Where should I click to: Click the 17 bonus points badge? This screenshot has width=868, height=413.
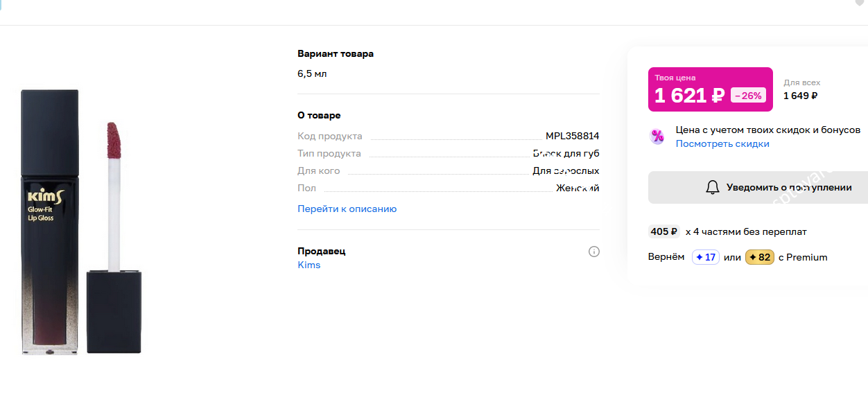[706, 257]
